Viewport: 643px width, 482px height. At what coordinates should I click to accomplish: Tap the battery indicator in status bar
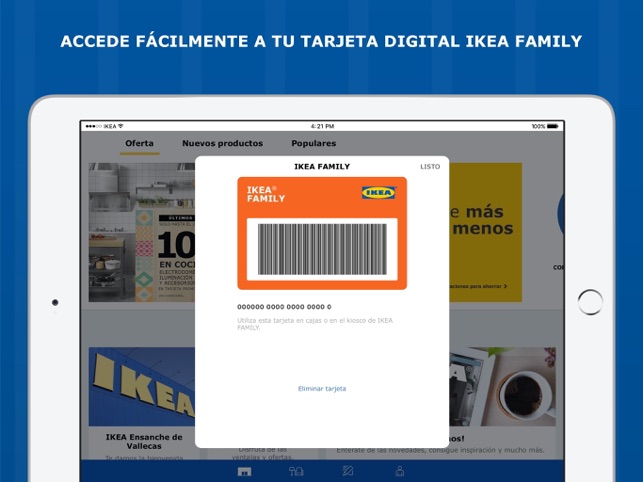[552, 126]
